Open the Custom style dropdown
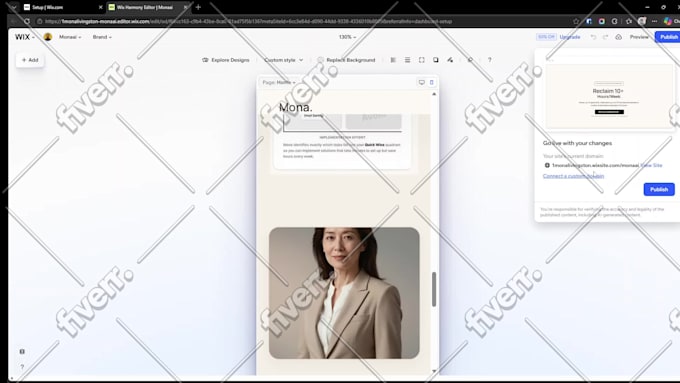 [284, 60]
